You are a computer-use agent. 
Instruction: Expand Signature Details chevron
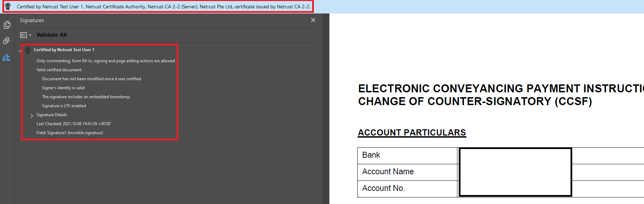(x=32, y=115)
